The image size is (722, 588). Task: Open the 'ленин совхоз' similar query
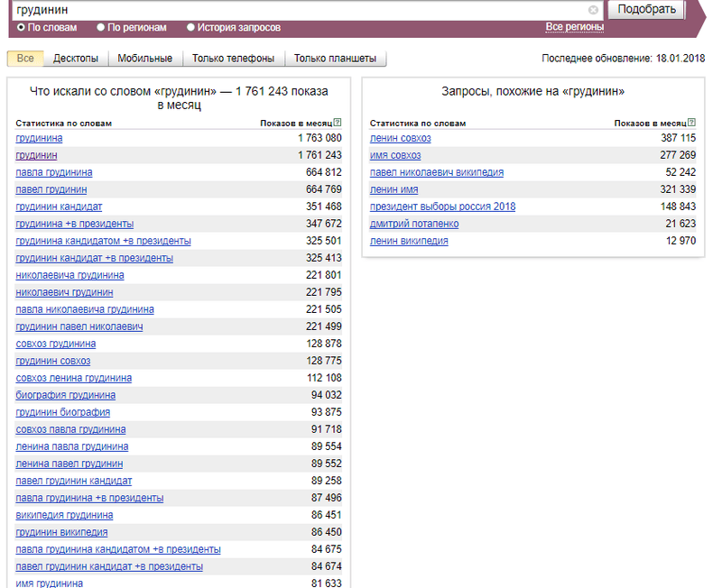pos(401,138)
